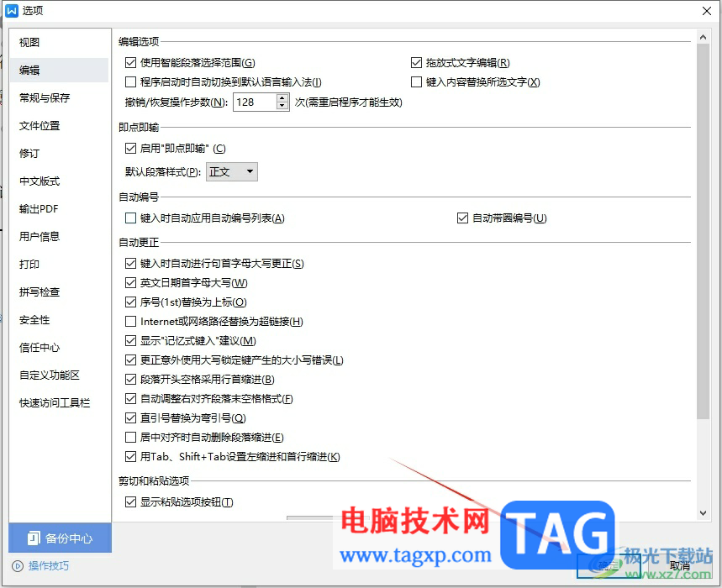Open the 备份中心 backup icon

[x=34, y=538]
